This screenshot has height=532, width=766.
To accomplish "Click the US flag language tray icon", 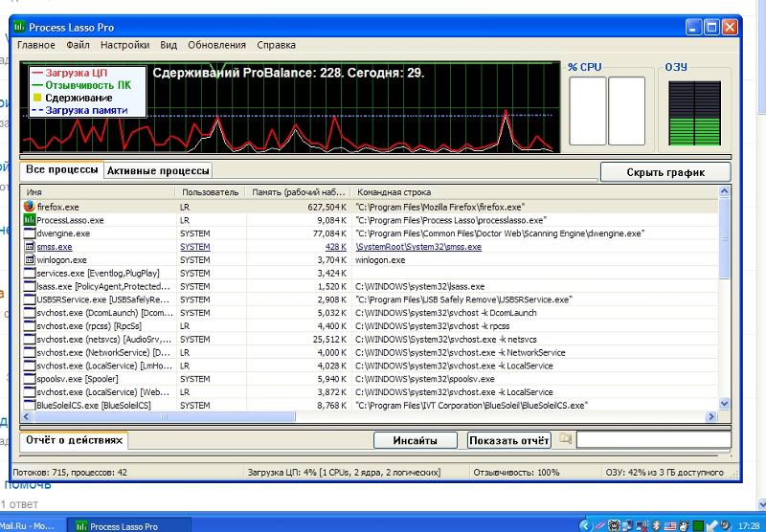I will click(x=670, y=526).
